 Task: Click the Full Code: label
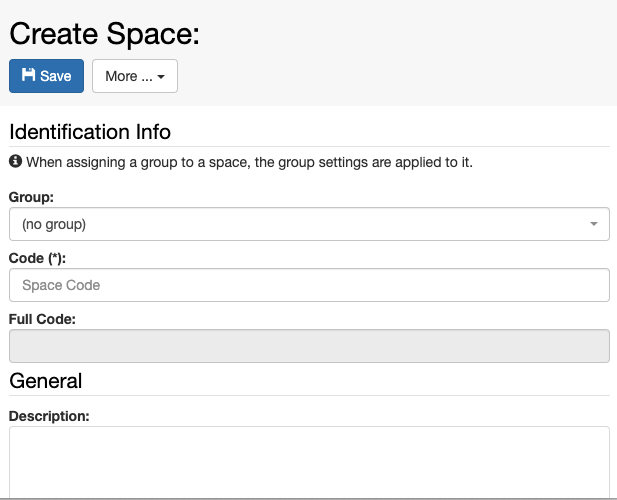[42, 319]
